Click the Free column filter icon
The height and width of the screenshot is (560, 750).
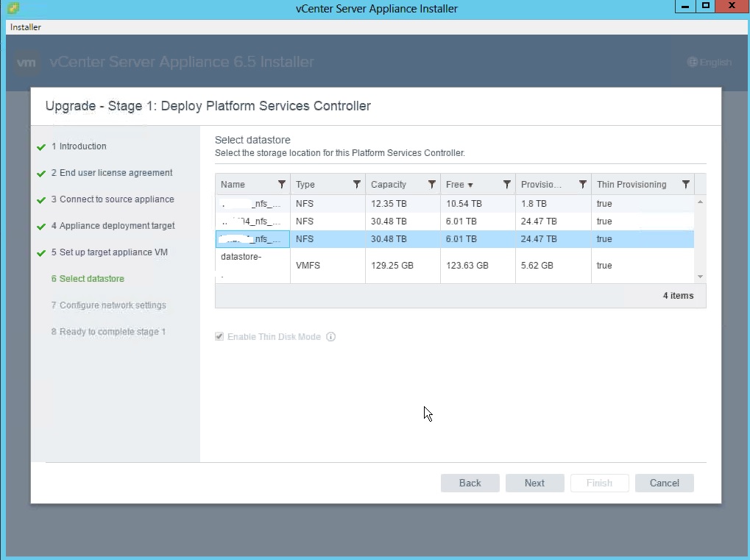(x=507, y=185)
